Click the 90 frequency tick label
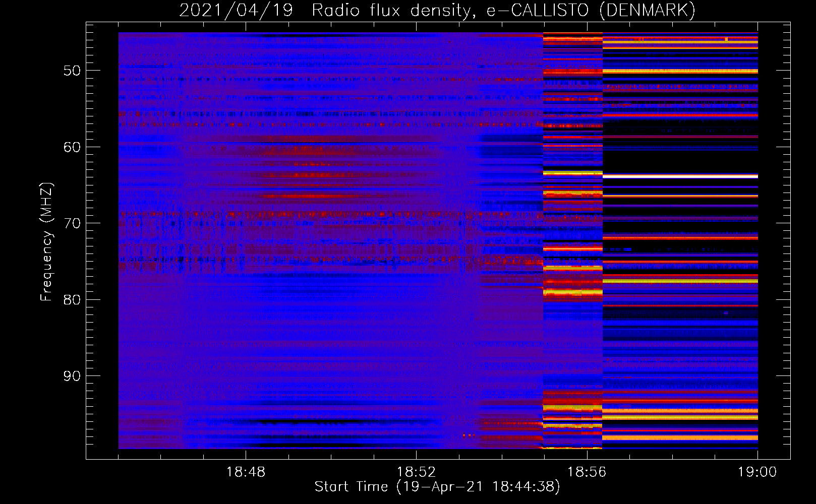Image resolution: width=816 pixels, height=504 pixels. 72,376
